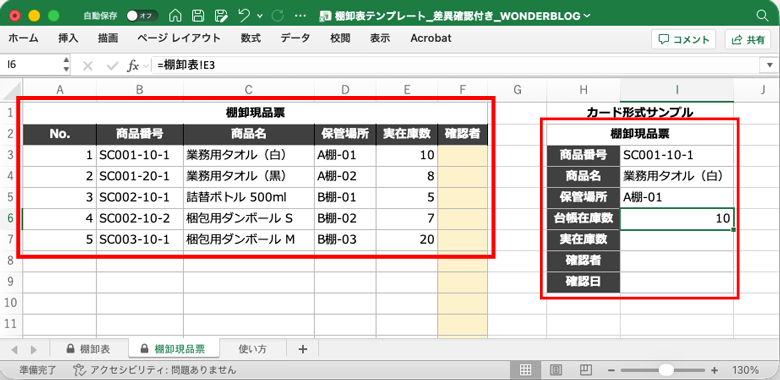
Task: Open the Acrobat ribbon tab
Action: 431,38
